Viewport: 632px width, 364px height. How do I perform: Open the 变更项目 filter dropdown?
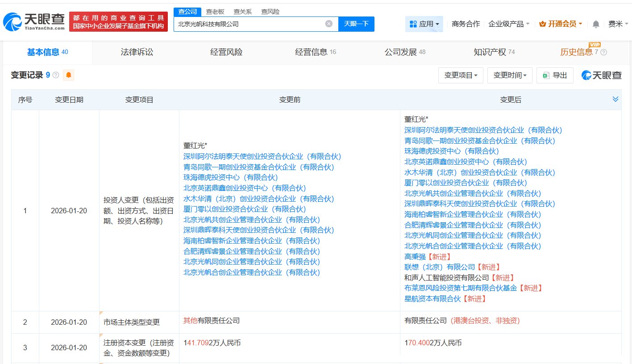point(461,75)
